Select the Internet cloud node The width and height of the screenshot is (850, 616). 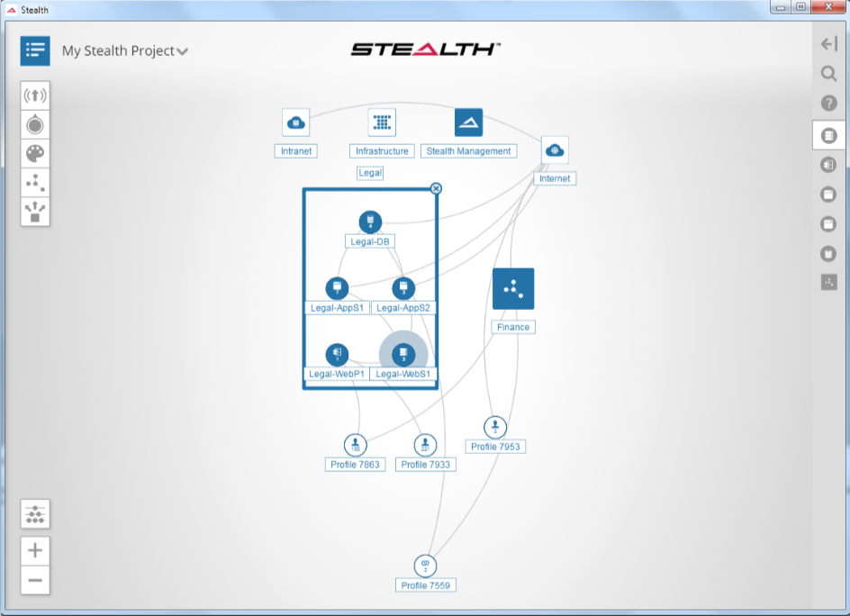[555, 150]
